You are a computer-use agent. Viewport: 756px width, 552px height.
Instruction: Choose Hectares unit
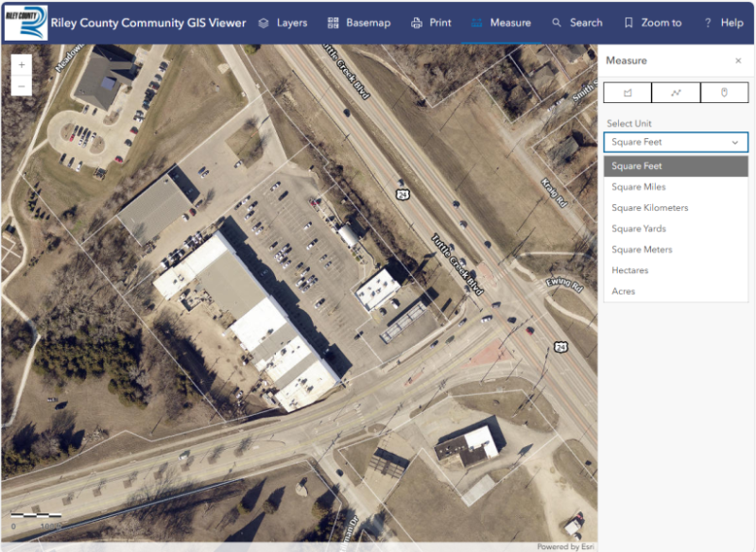pos(676,270)
